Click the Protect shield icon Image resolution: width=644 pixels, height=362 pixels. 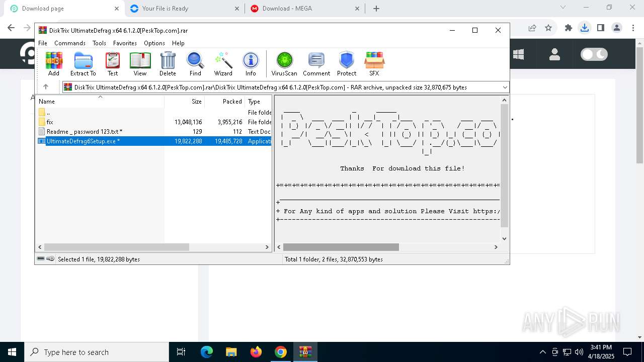tap(347, 64)
